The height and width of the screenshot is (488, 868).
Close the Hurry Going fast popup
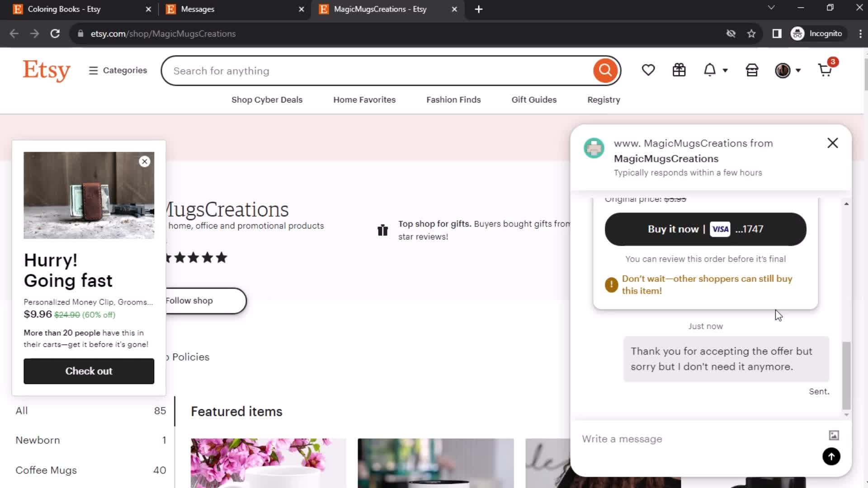(144, 161)
